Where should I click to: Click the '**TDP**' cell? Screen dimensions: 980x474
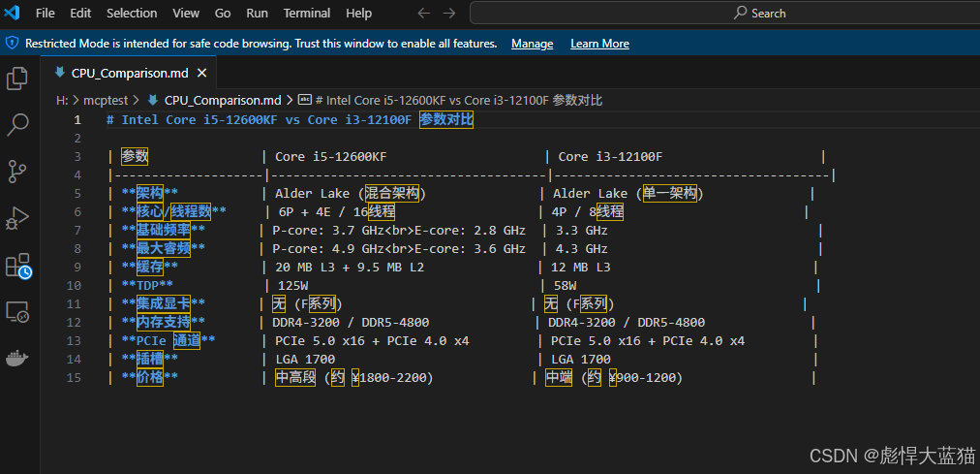(147, 286)
